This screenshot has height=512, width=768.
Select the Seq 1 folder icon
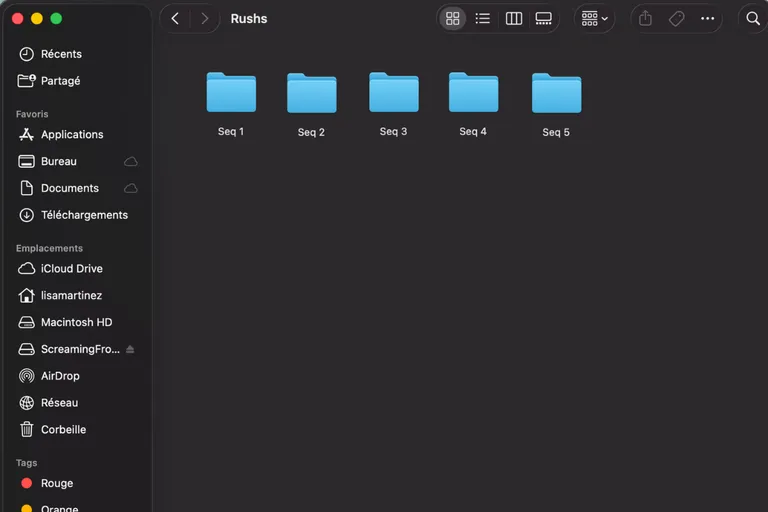tap(231, 92)
